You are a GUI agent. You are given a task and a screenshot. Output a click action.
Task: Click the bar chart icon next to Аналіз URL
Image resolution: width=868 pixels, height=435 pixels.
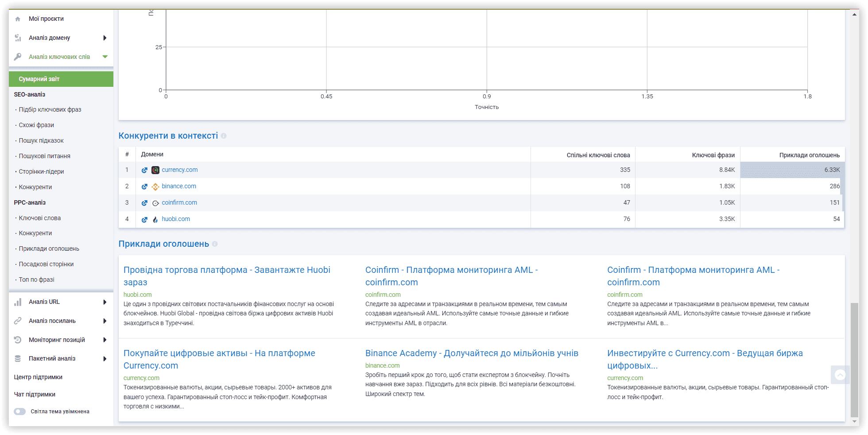18,302
